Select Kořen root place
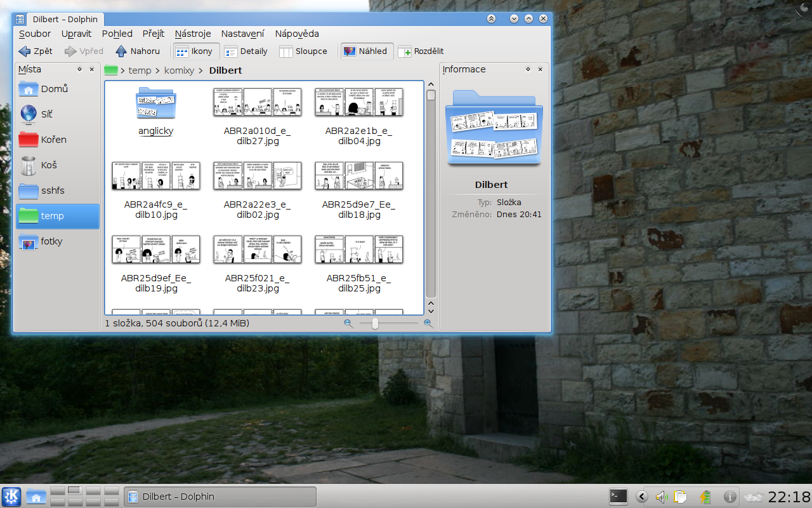This screenshot has height=508, width=812. coord(58,140)
